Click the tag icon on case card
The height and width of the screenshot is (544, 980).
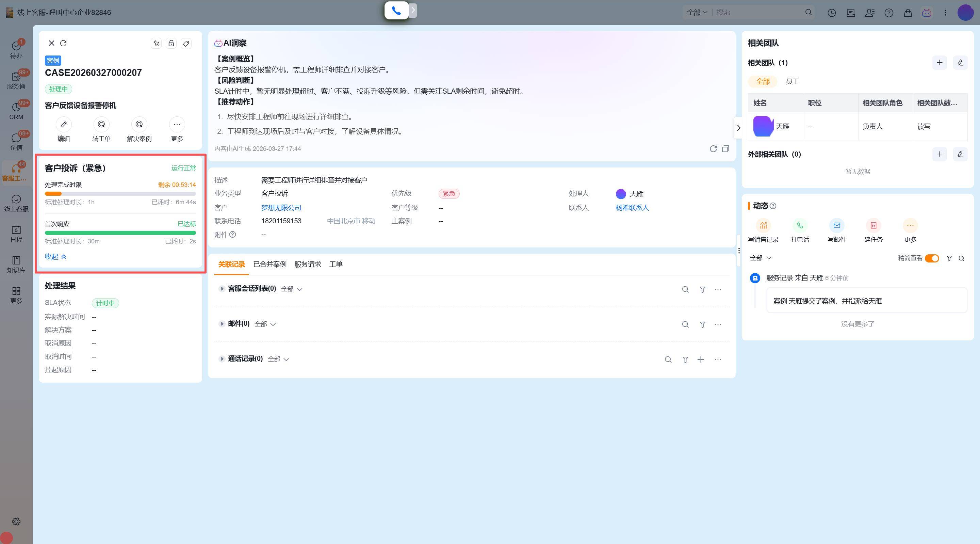pos(186,43)
